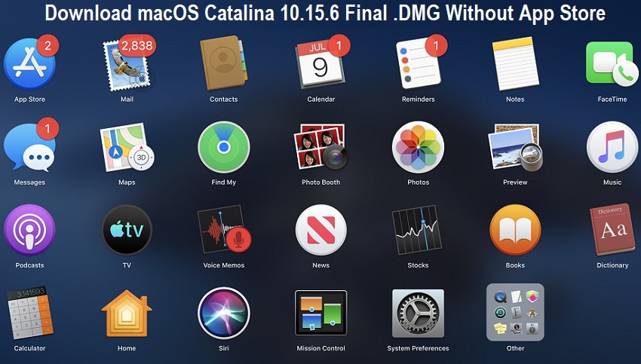This screenshot has height=364, width=641.
Task: Expand the Other folder
Action: click(515, 313)
